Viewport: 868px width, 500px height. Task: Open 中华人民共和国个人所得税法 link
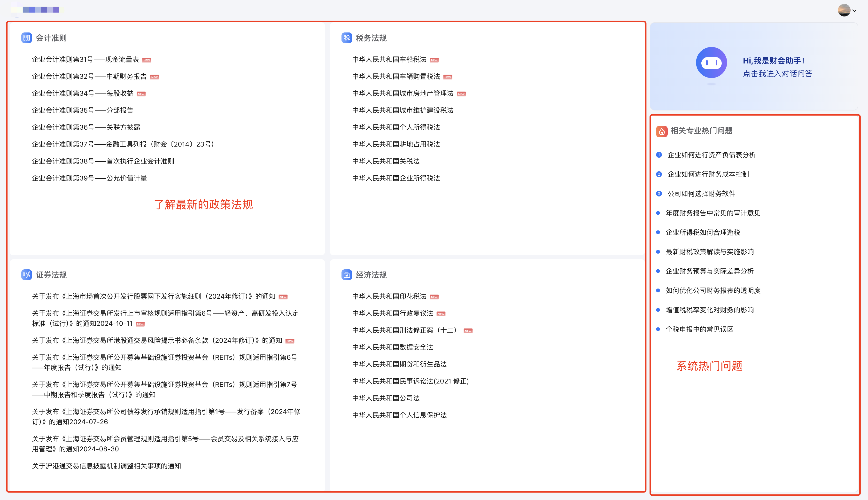click(x=396, y=127)
